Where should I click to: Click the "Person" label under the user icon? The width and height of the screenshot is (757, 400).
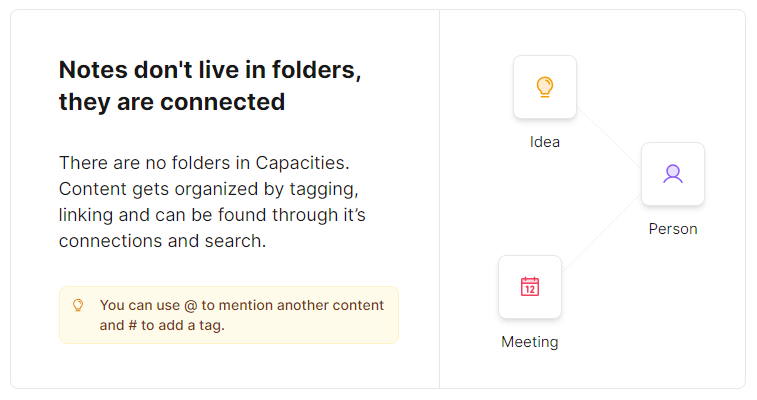(x=673, y=229)
